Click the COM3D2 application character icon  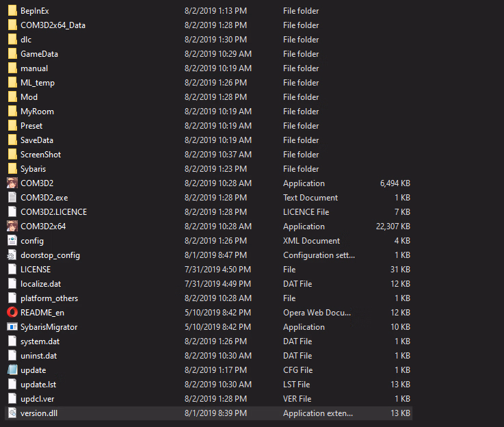coord(12,183)
